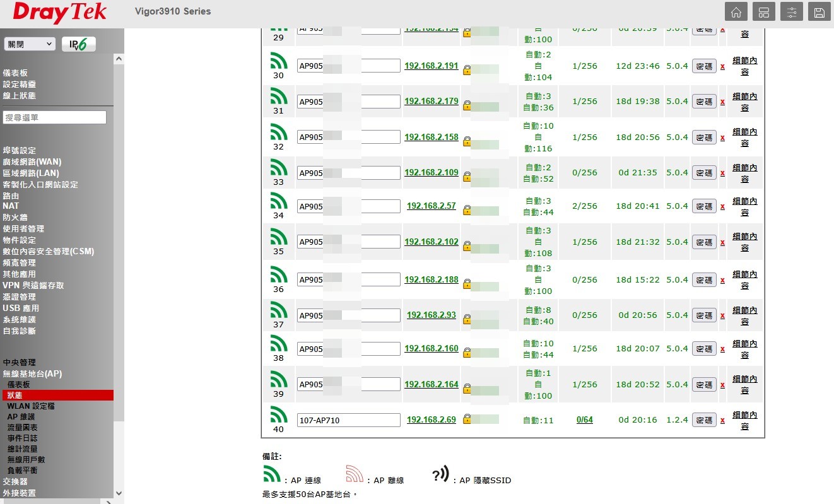Open 廣域網路(WAN) menu section

pos(32,162)
